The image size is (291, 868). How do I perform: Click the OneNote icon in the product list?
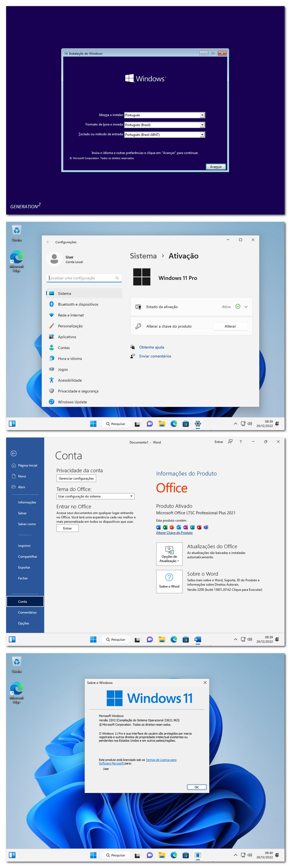point(185,528)
